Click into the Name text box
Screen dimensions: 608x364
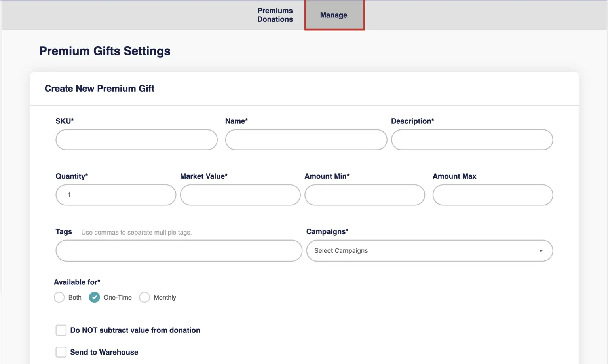click(x=306, y=140)
